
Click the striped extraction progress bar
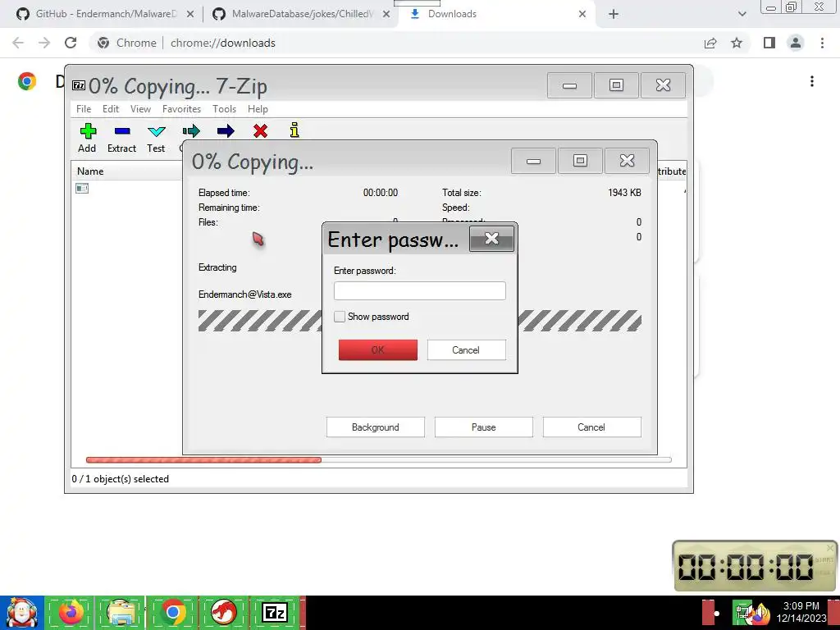[419, 321]
